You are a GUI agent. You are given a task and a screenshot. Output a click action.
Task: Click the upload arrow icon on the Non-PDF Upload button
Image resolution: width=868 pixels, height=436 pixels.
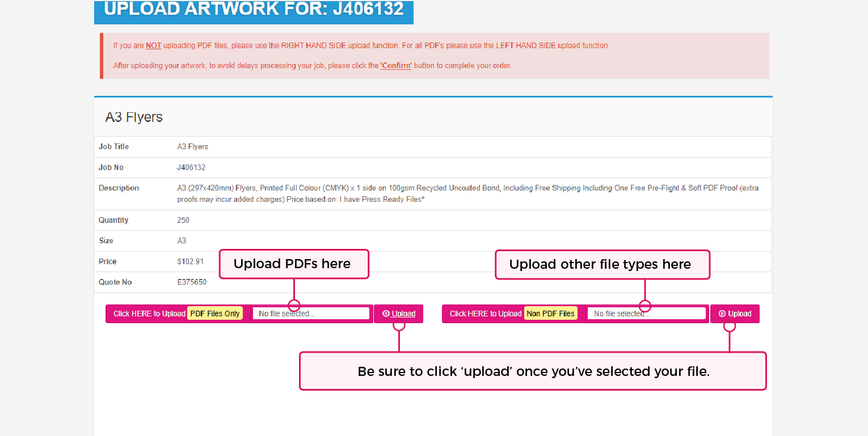721,314
